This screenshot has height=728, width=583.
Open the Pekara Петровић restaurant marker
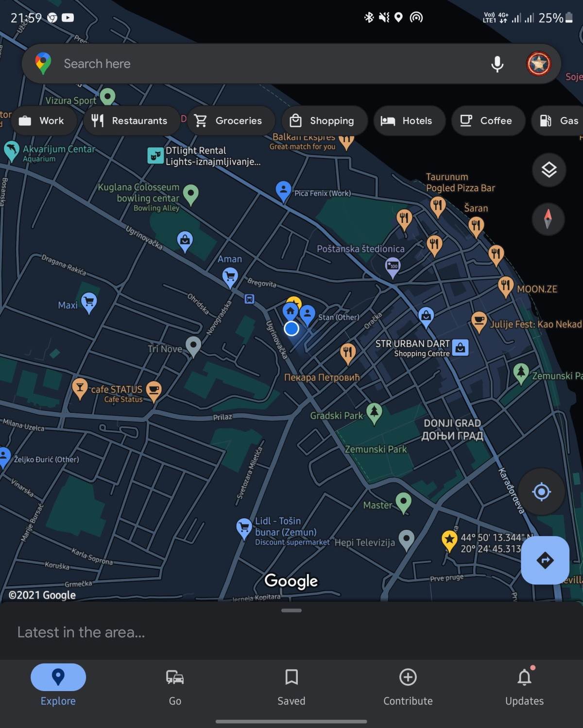tap(348, 351)
